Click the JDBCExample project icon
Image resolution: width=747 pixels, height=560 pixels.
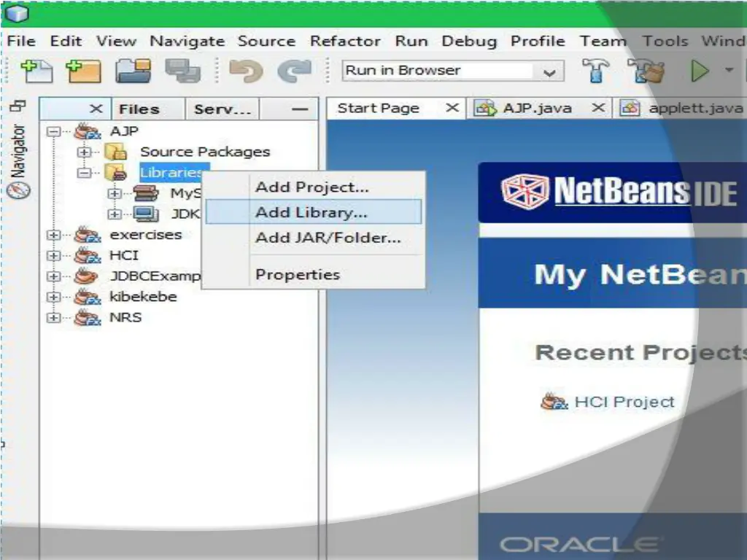coord(86,276)
